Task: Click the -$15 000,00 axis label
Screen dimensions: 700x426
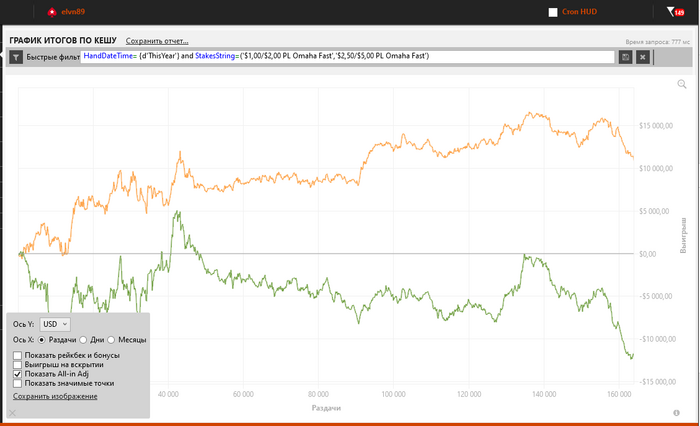Action: pyautogui.click(x=656, y=382)
